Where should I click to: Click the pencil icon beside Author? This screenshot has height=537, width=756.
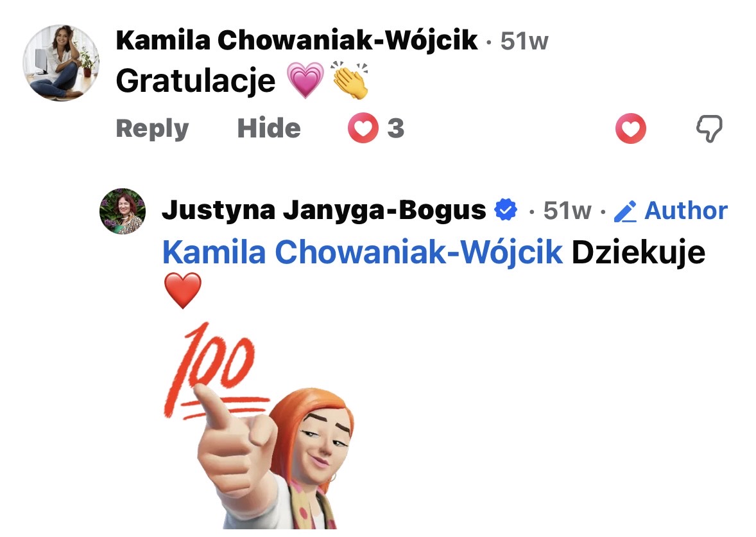(625, 211)
